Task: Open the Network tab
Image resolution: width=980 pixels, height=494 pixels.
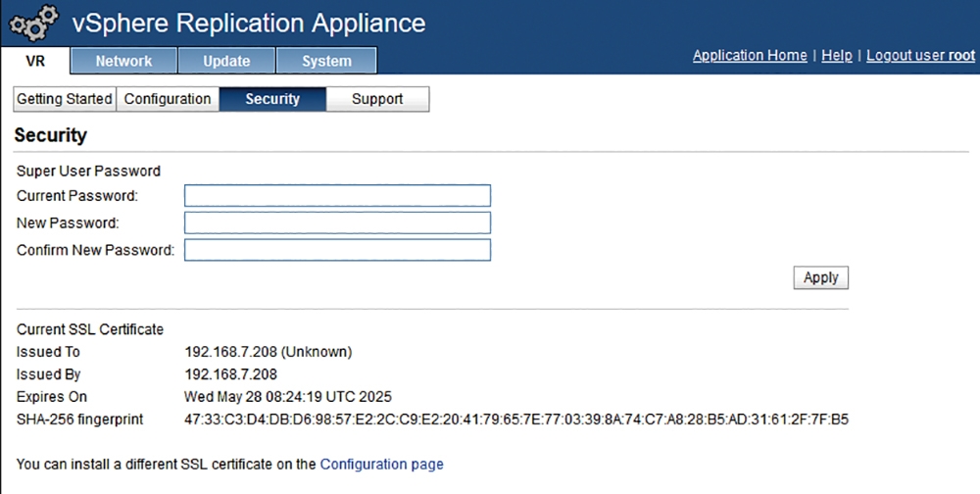Action: [123, 61]
